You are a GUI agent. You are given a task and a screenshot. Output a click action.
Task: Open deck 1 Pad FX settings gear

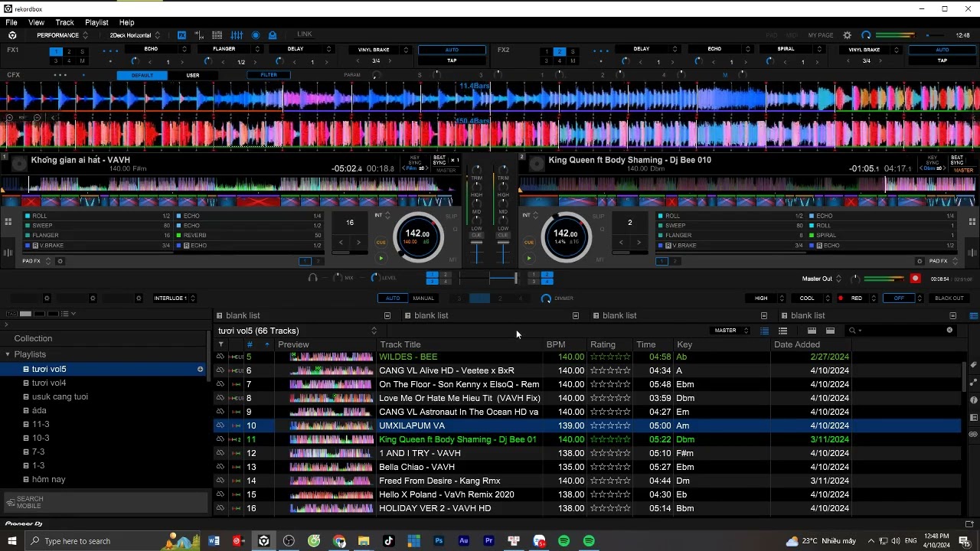coord(60,261)
